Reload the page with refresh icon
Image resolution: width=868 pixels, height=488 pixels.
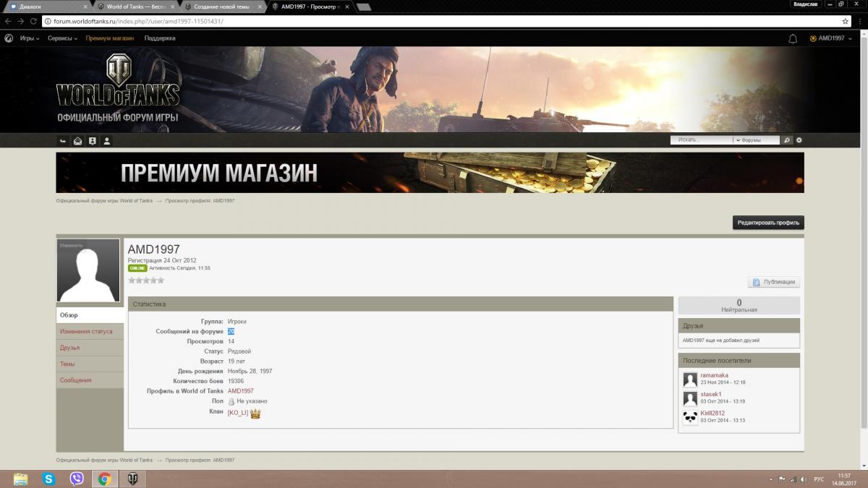33,21
